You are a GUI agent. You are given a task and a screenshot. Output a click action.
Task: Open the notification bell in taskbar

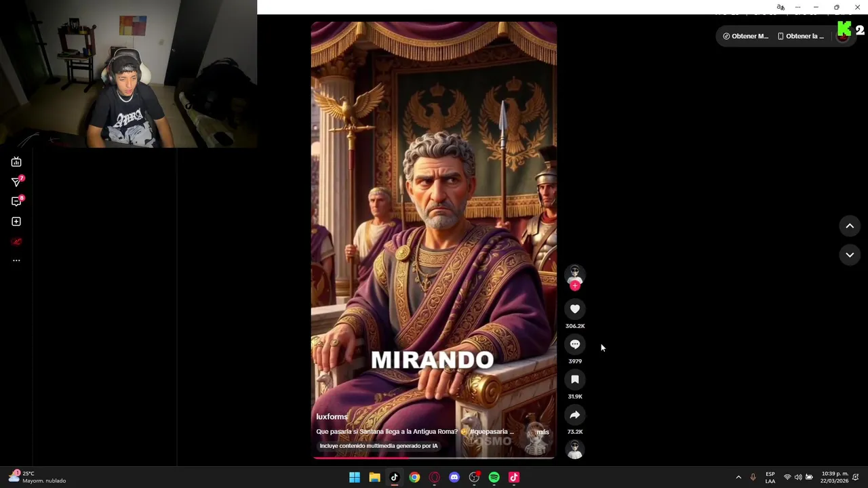pos(856,477)
